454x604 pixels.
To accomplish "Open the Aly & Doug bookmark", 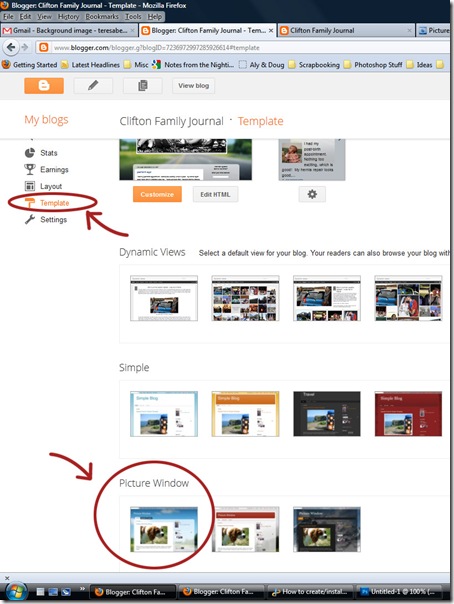I will 262,65.
